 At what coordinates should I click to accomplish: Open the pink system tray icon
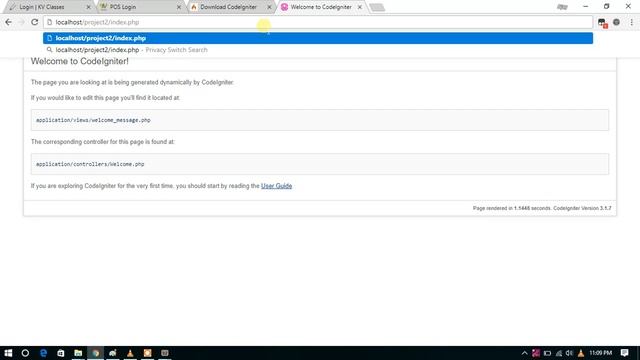536,353
